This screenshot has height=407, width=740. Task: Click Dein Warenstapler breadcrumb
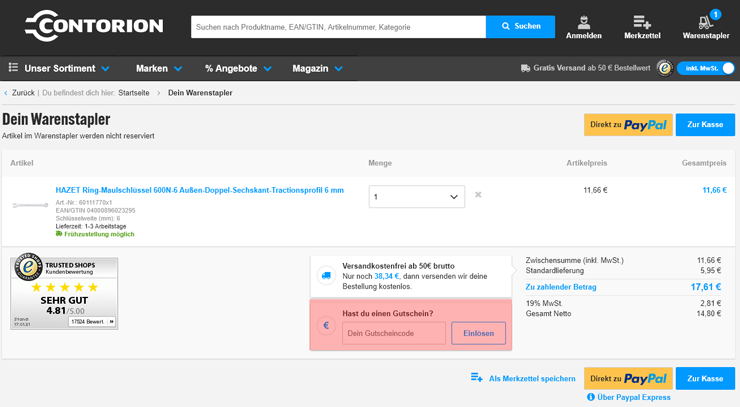tap(200, 93)
